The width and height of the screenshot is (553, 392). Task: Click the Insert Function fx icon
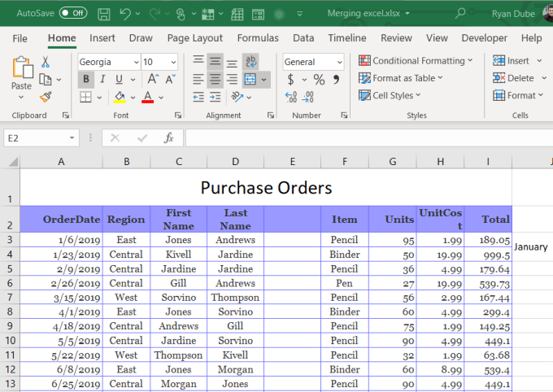click(x=169, y=138)
